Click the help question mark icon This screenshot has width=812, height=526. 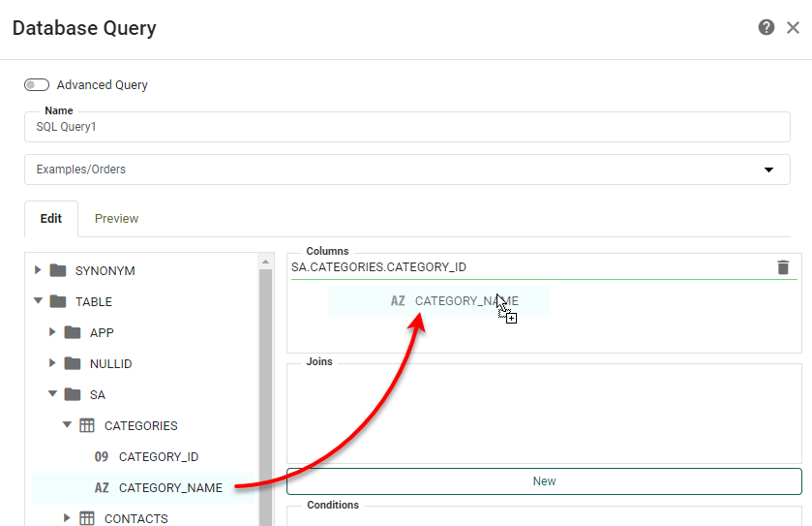767,27
